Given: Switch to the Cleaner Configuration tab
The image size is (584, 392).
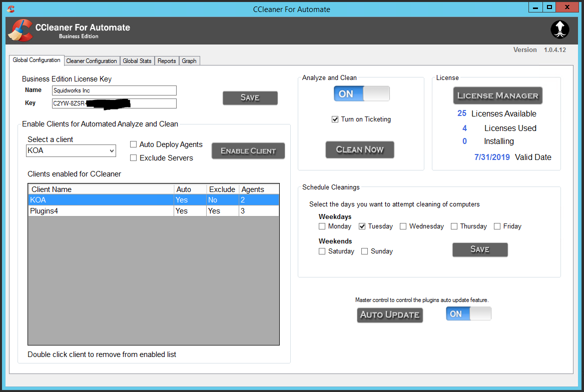Looking at the screenshot, I should (x=92, y=60).
